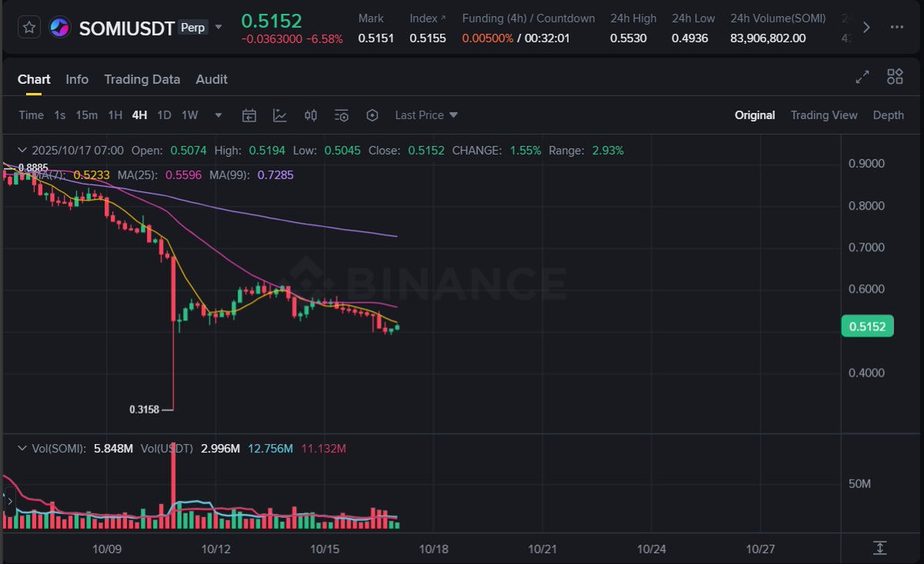Switch chart to Trading View mode
The image size is (924, 564).
point(824,115)
